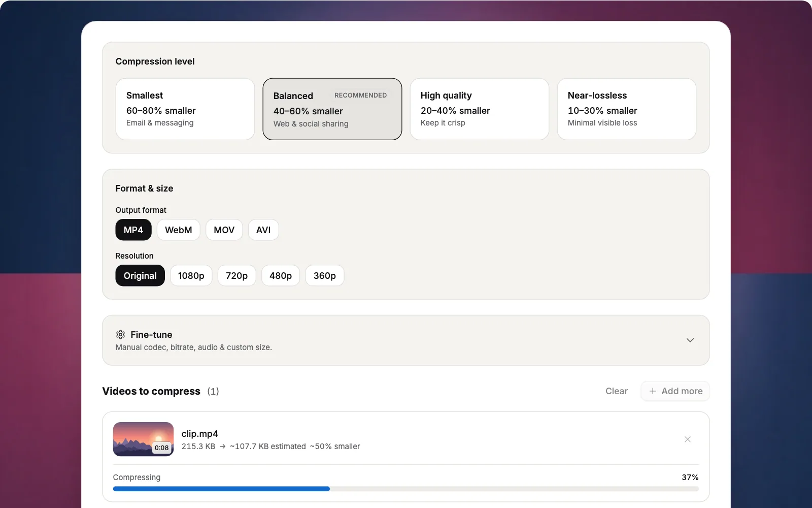Click the 37% progress value
The height and width of the screenshot is (508, 812).
pos(690,478)
